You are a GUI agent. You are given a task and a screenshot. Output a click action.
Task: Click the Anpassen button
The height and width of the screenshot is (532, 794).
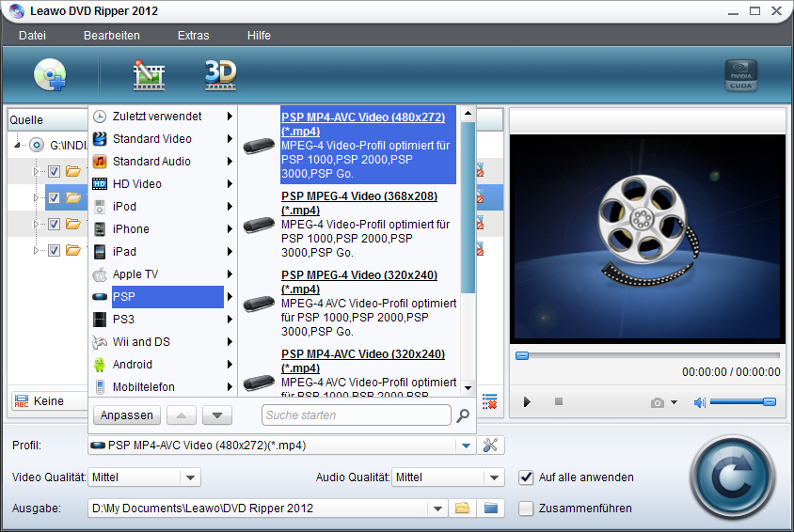coord(127,415)
